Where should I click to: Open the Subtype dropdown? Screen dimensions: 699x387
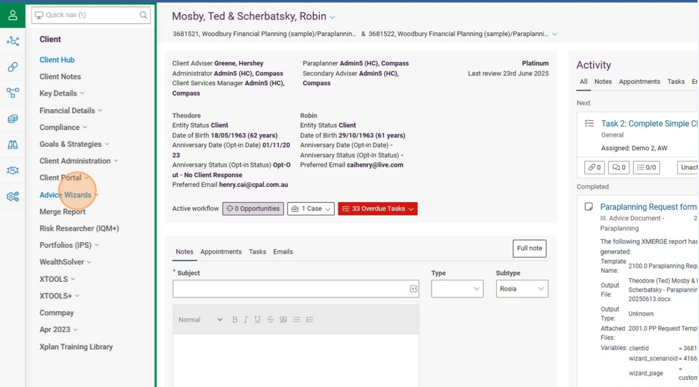[x=522, y=289]
